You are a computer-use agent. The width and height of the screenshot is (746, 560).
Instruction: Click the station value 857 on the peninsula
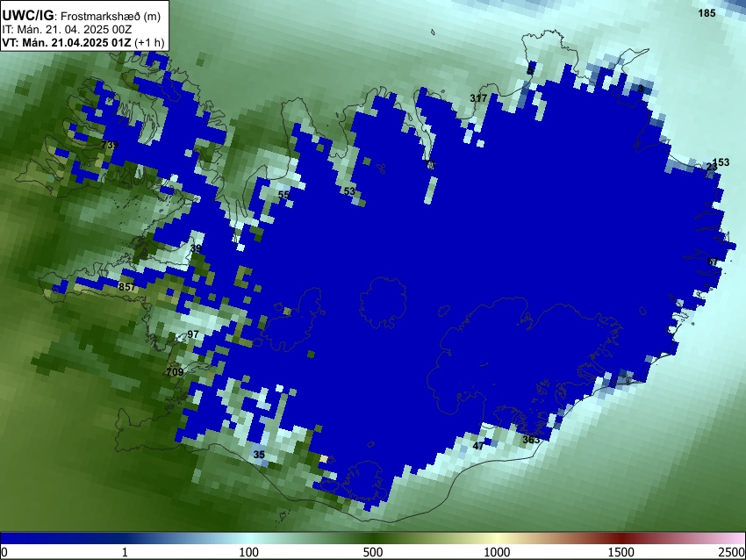[126, 287]
